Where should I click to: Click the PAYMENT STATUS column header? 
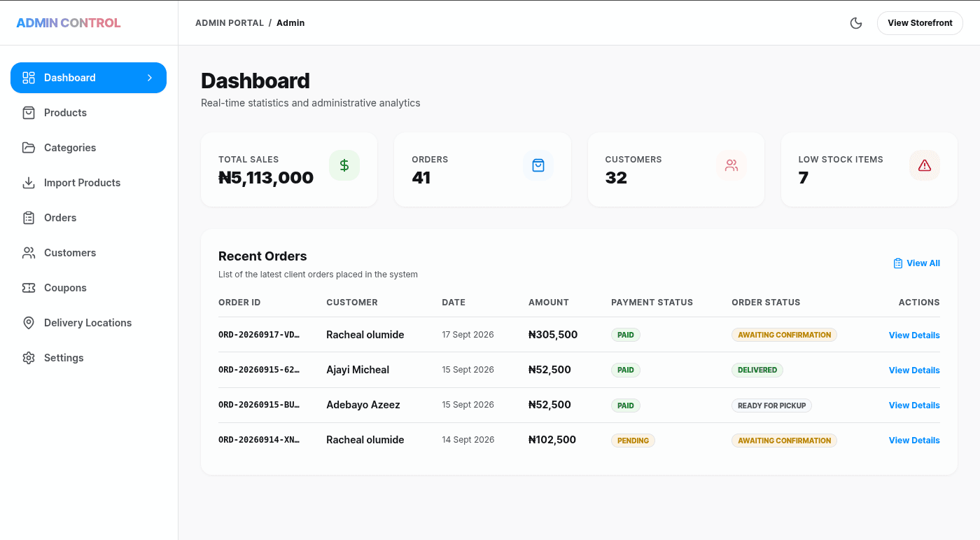pyautogui.click(x=652, y=303)
